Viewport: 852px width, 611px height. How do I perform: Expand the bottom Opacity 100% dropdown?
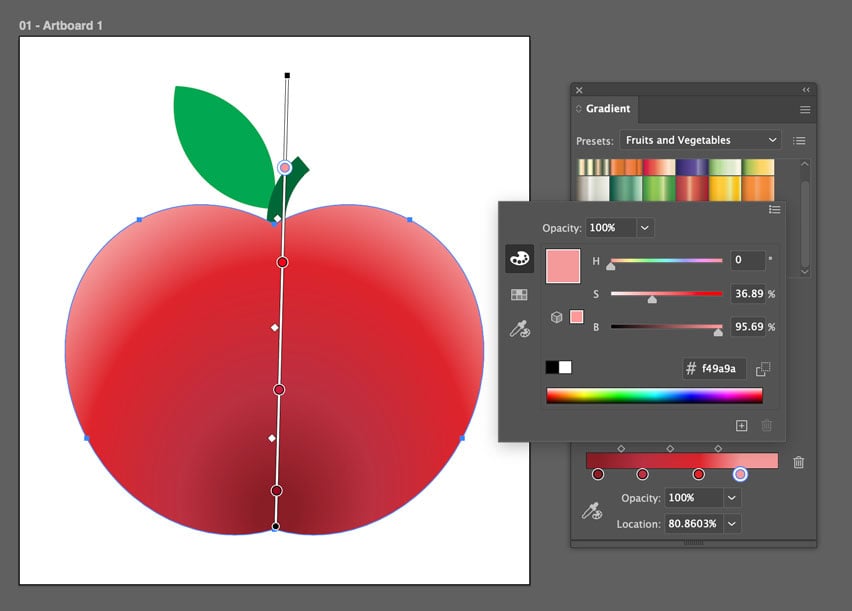pyautogui.click(x=733, y=498)
